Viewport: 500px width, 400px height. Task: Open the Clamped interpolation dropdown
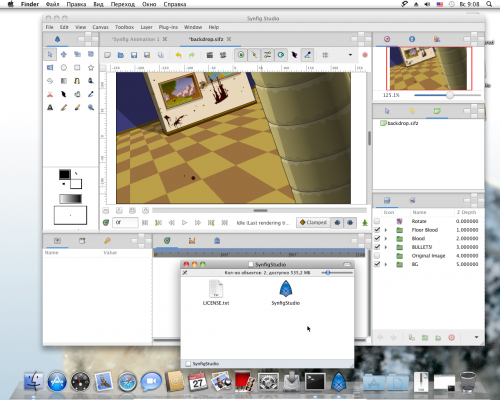tap(313, 222)
